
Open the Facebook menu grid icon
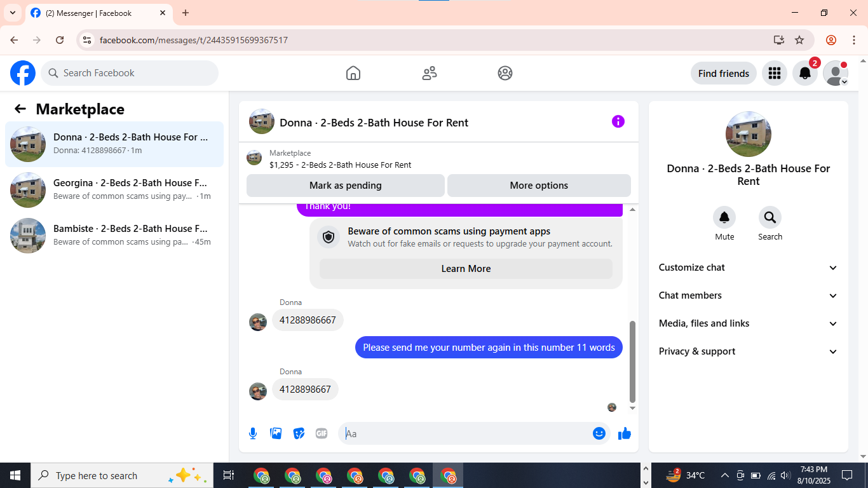pyautogui.click(x=774, y=73)
